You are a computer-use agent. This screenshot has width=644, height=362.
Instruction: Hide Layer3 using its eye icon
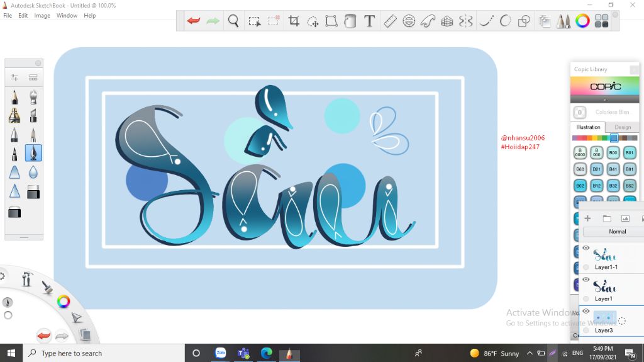pos(586,312)
